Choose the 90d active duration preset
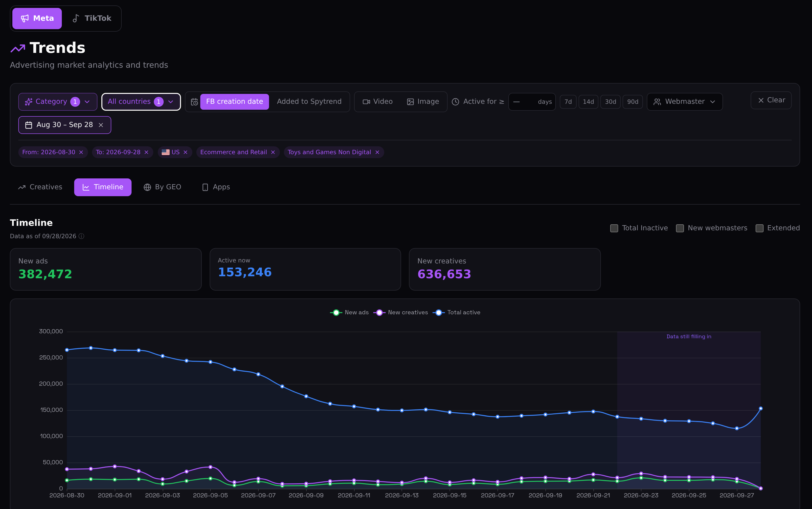This screenshot has width=812, height=509. pos(633,102)
